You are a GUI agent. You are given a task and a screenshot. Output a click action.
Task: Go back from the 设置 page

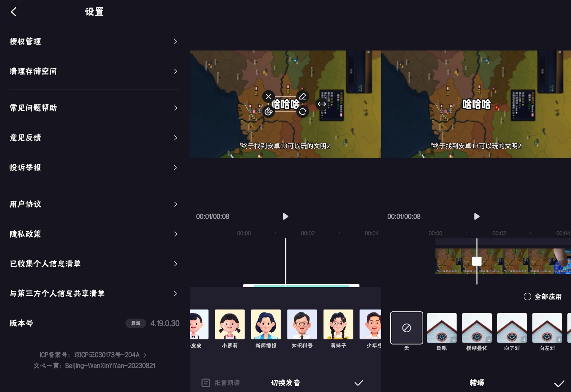pos(14,12)
